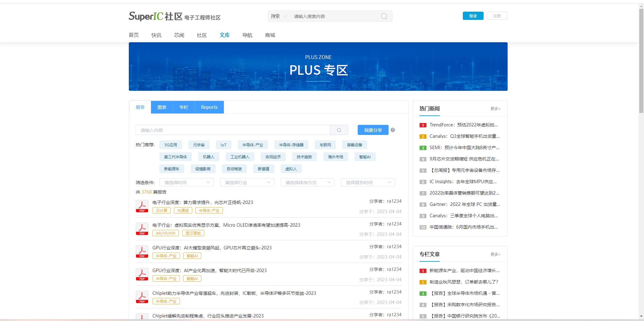
Task: Click the 注册 button
Action: (497, 16)
